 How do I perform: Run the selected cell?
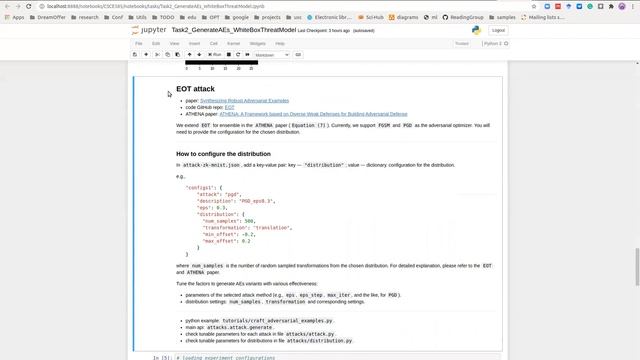215,55
